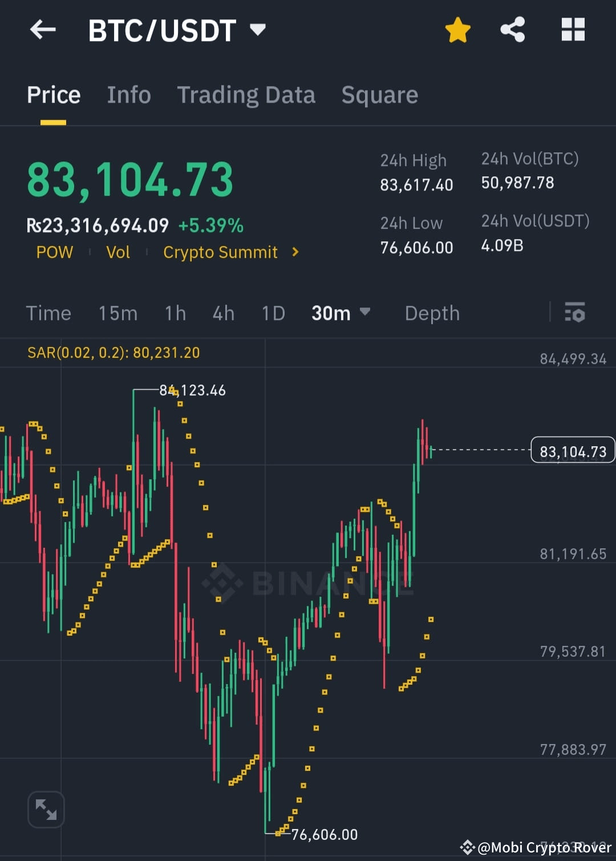Select the 1h timeframe
616x861 pixels.
click(x=175, y=313)
